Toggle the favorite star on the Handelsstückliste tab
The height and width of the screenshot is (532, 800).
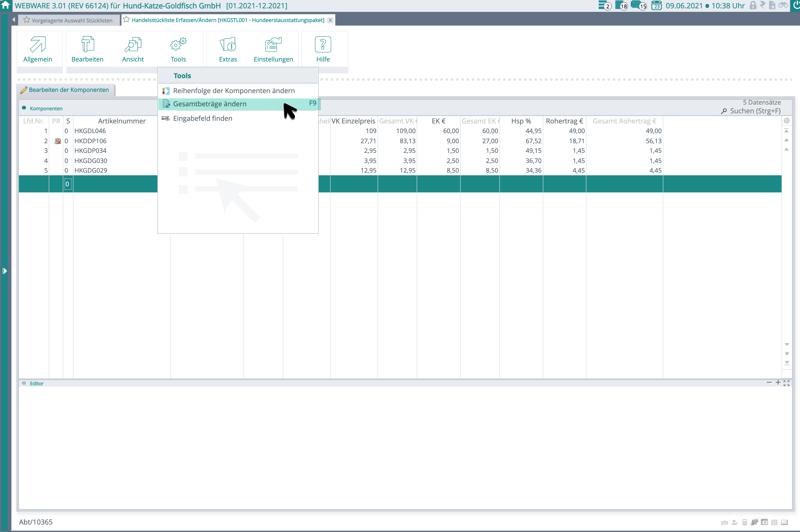point(126,20)
